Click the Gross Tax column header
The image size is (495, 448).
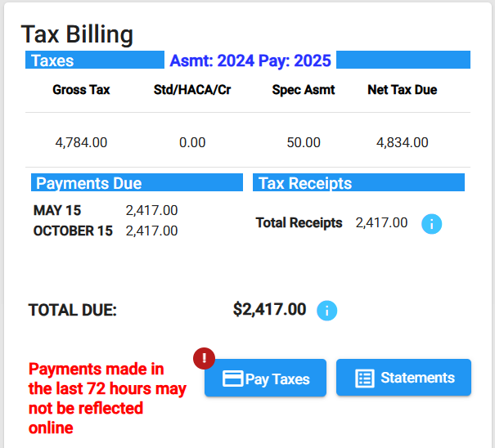click(x=81, y=90)
